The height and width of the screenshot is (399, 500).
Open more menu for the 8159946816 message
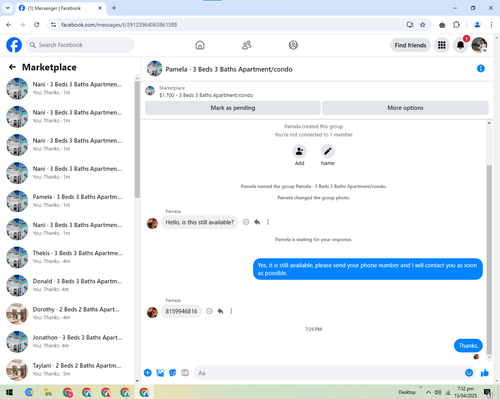[231, 311]
